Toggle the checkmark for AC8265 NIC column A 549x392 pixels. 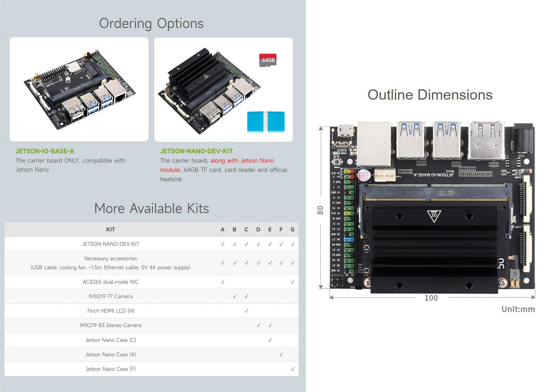click(222, 282)
